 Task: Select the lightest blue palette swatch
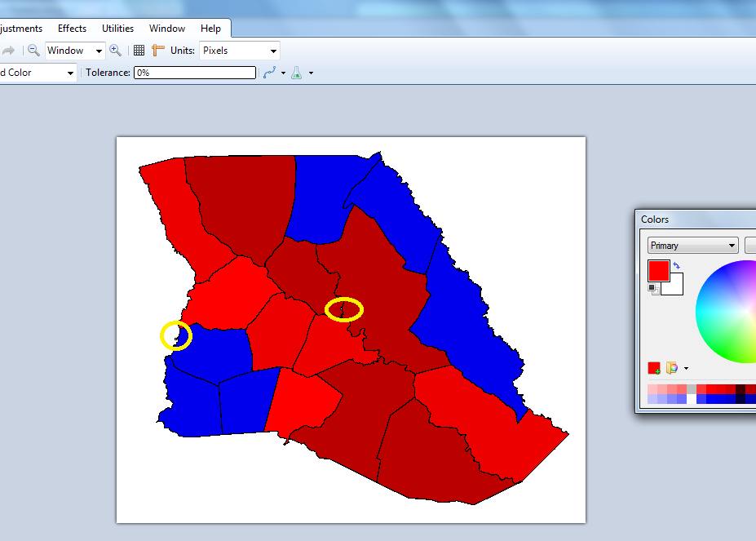(x=652, y=399)
